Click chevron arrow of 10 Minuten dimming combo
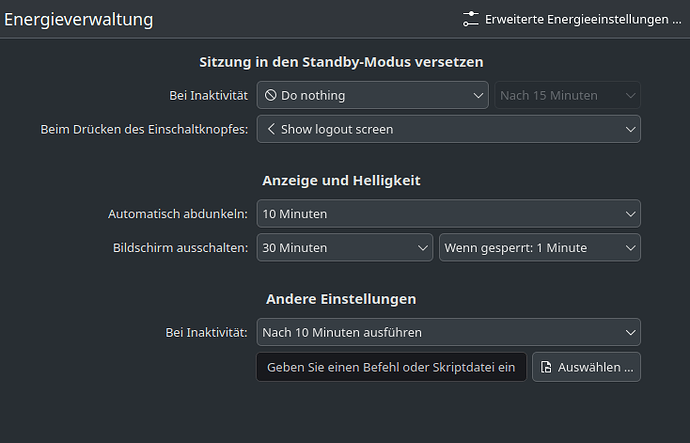This screenshot has width=690, height=443. point(630,214)
